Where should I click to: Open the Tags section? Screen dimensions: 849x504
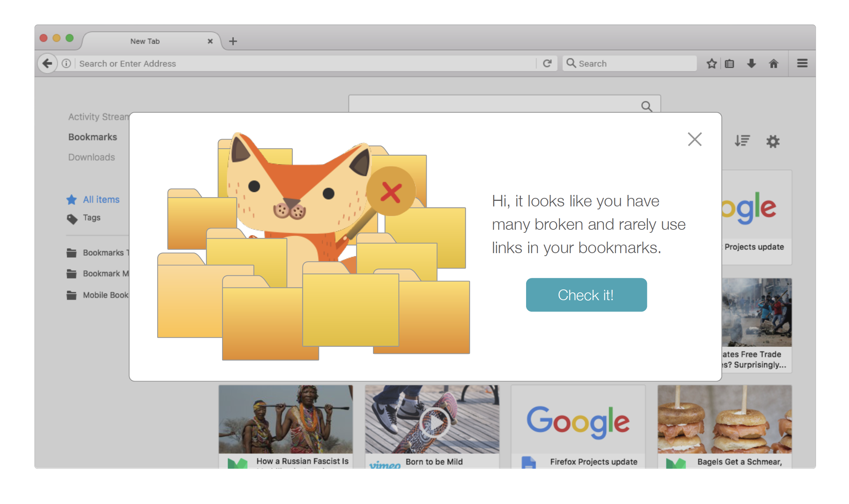92,218
